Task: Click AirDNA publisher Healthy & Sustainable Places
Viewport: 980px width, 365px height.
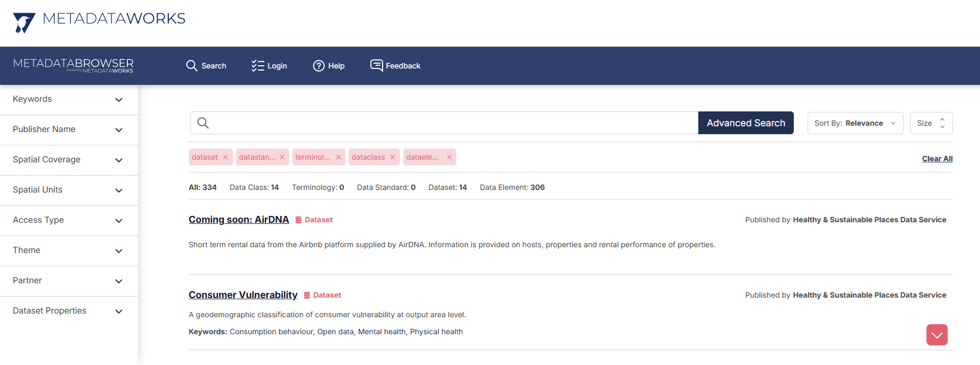Action: [x=870, y=220]
